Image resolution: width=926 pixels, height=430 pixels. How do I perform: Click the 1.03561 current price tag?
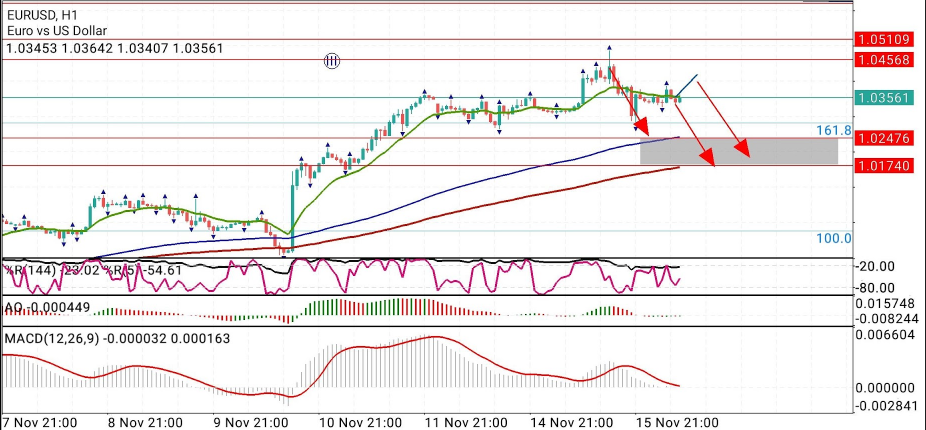point(883,98)
